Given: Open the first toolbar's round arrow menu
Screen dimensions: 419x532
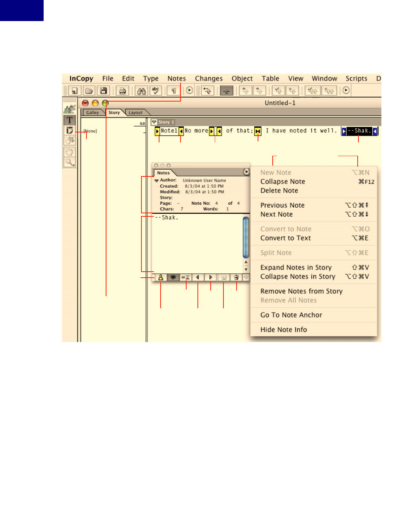Looking at the screenshot, I should click(x=190, y=90).
